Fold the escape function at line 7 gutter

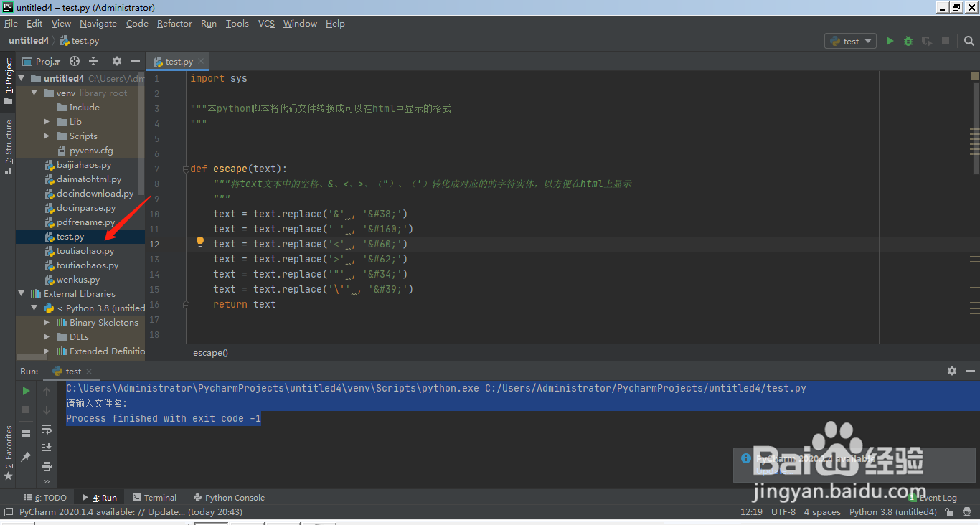[x=186, y=169]
